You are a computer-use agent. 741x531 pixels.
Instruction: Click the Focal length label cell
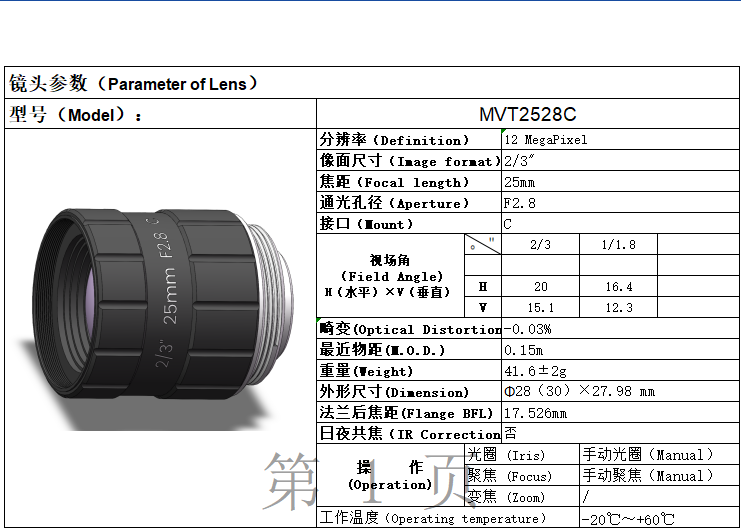(x=408, y=182)
